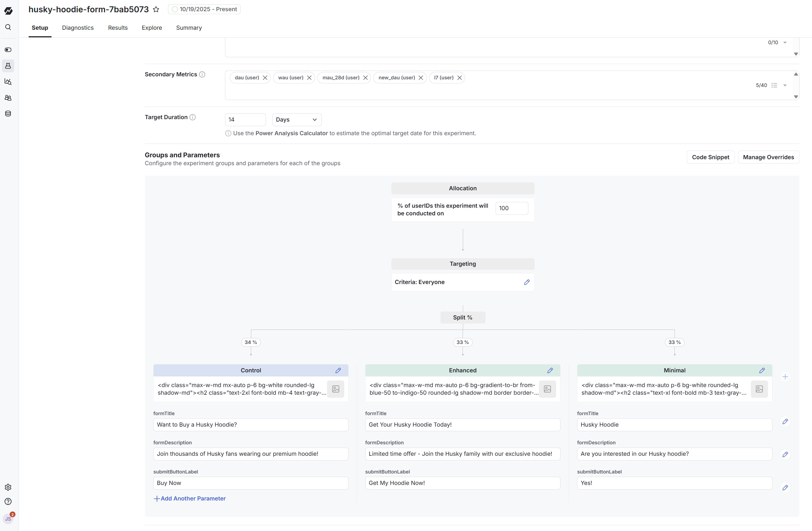
Task: Edit the submitButtonLabel parameter pencil icon
Action: click(785, 488)
